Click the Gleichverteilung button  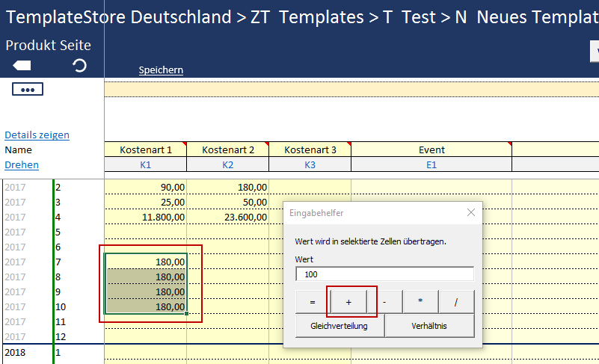[x=339, y=326]
